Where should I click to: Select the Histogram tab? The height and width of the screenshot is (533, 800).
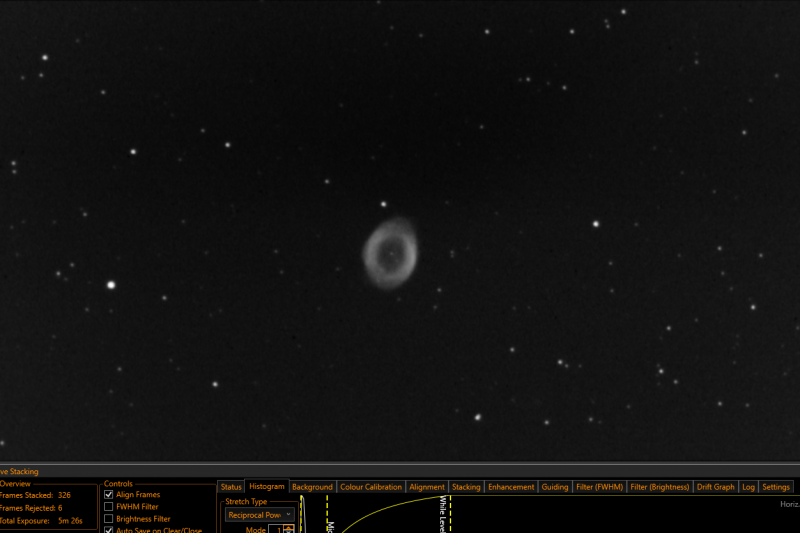pos(266,487)
